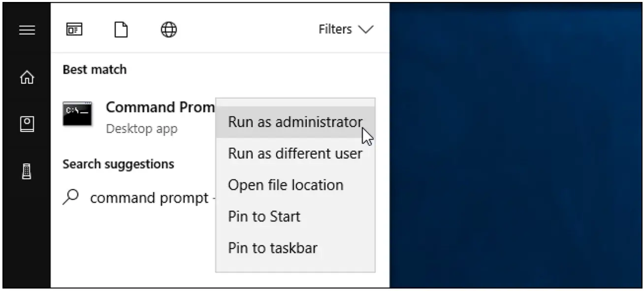Choose Run as different user
Image resolution: width=644 pixels, height=291 pixels.
[295, 153]
